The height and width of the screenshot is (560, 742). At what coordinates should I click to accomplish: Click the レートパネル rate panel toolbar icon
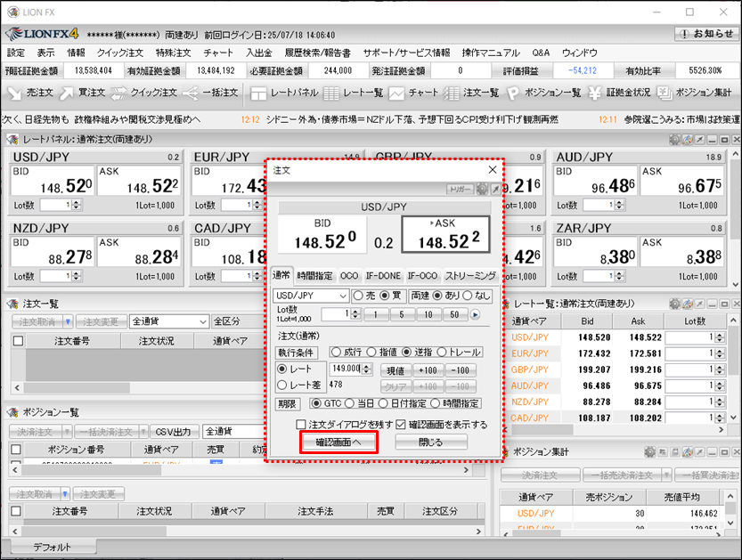[283, 93]
